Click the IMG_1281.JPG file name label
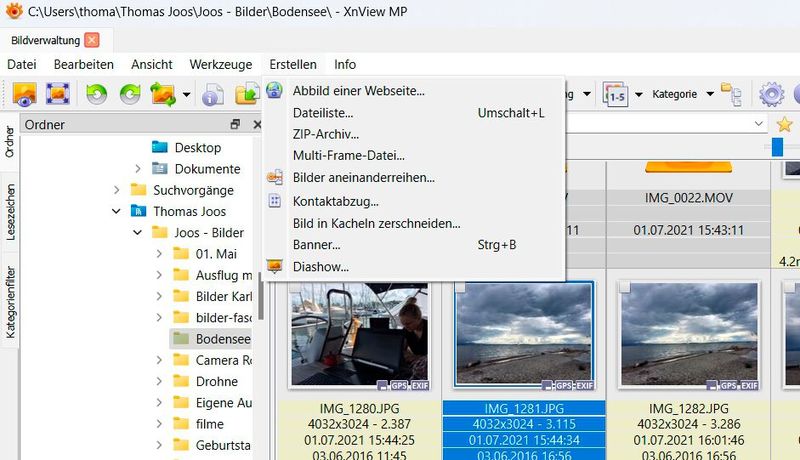800x460 pixels. click(524, 408)
